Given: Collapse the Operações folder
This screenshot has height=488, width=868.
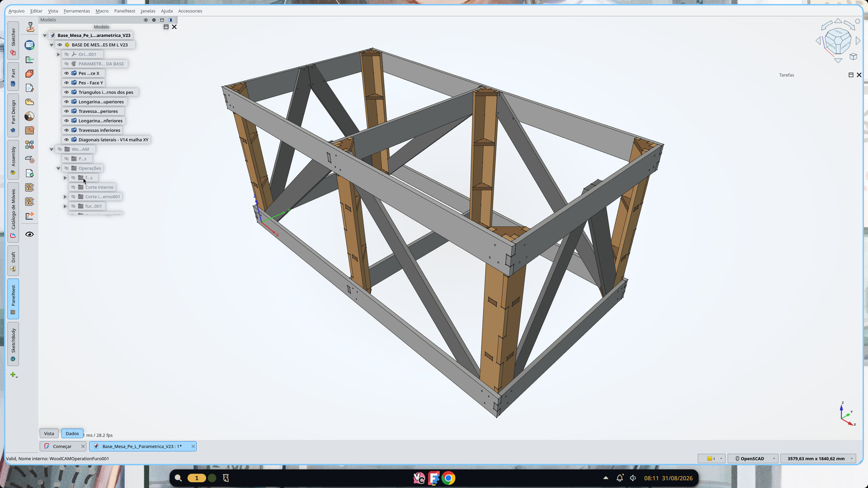Looking at the screenshot, I should 58,168.
